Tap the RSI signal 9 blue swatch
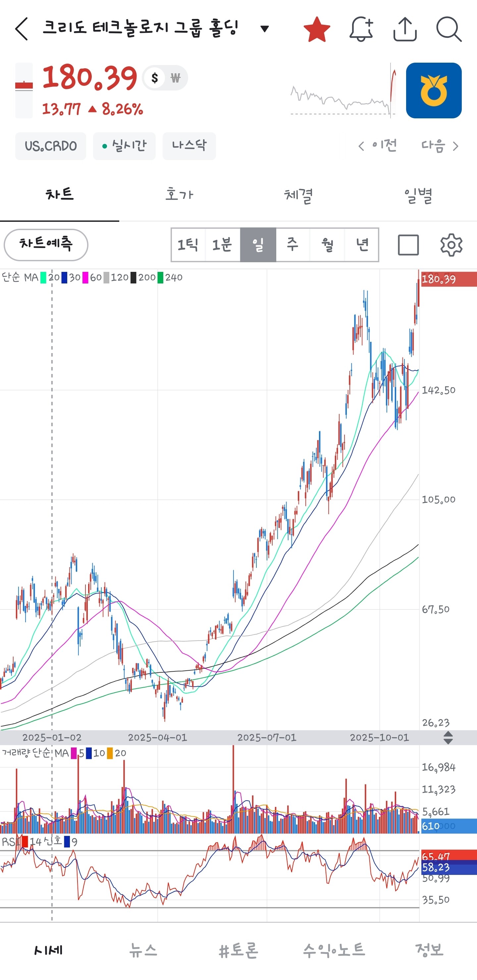 [67, 841]
